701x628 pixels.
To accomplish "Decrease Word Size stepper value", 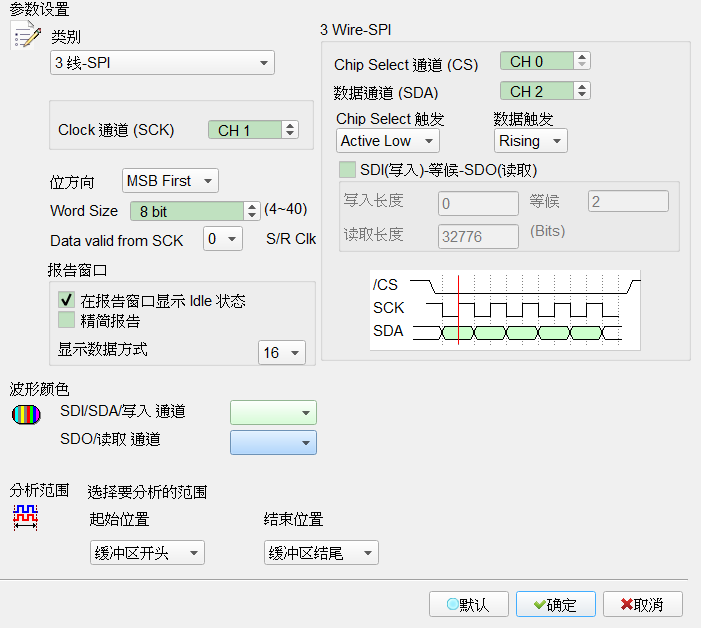I will [252, 215].
